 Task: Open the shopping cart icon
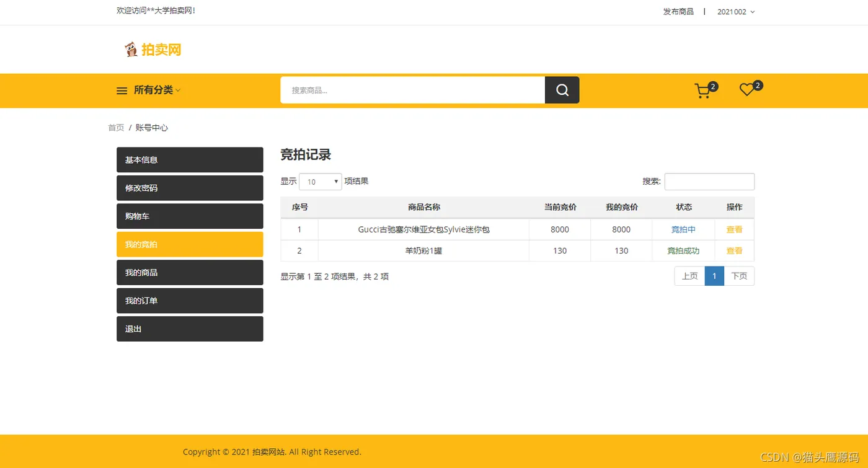click(702, 91)
